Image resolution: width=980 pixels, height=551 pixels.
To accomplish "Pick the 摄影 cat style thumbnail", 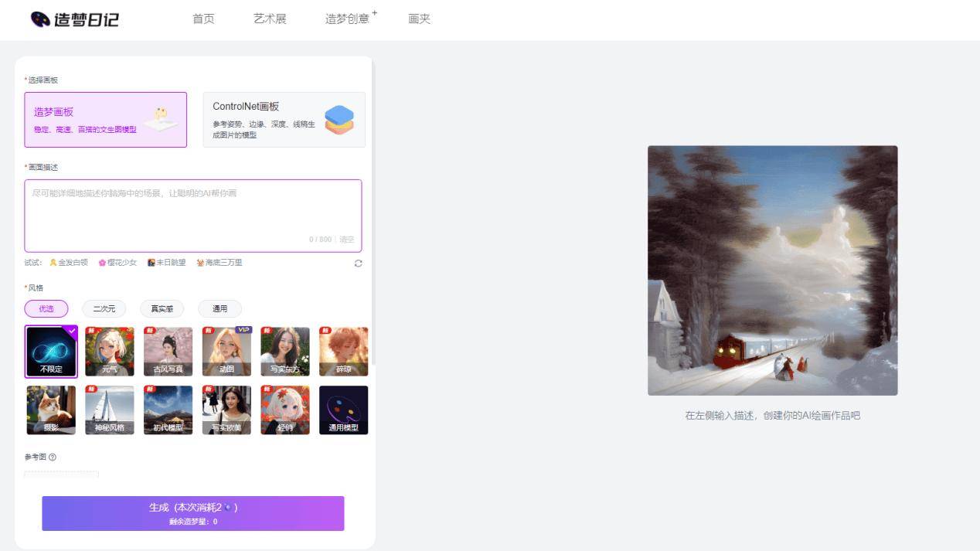I will click(51, 410).
